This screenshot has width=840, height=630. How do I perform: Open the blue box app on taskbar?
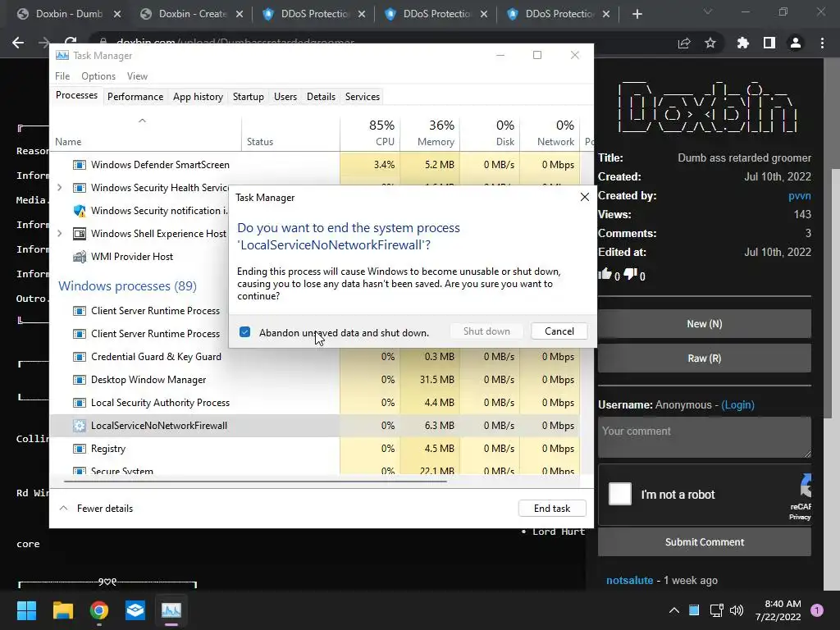click(x=135, y=610)
